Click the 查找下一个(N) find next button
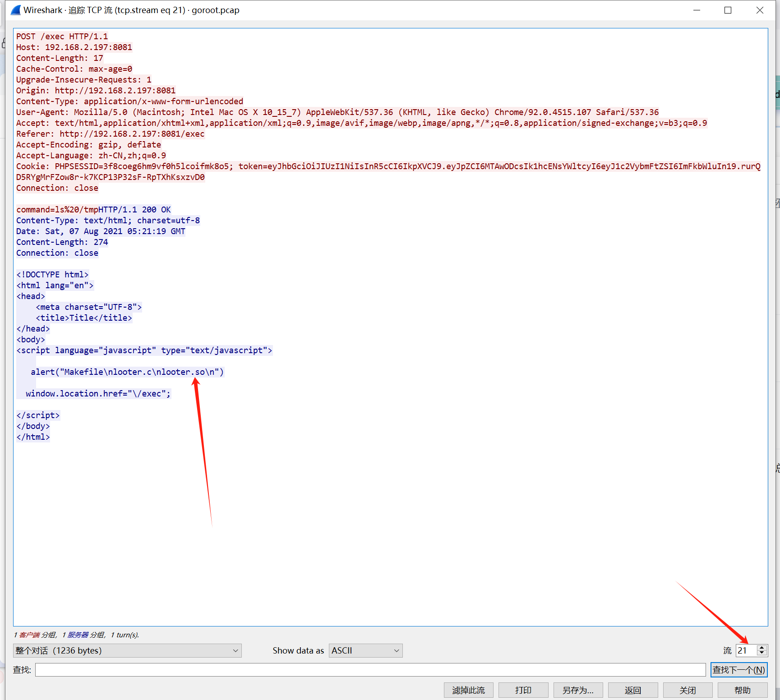This screenshot has width=780, height=700. 739,670
